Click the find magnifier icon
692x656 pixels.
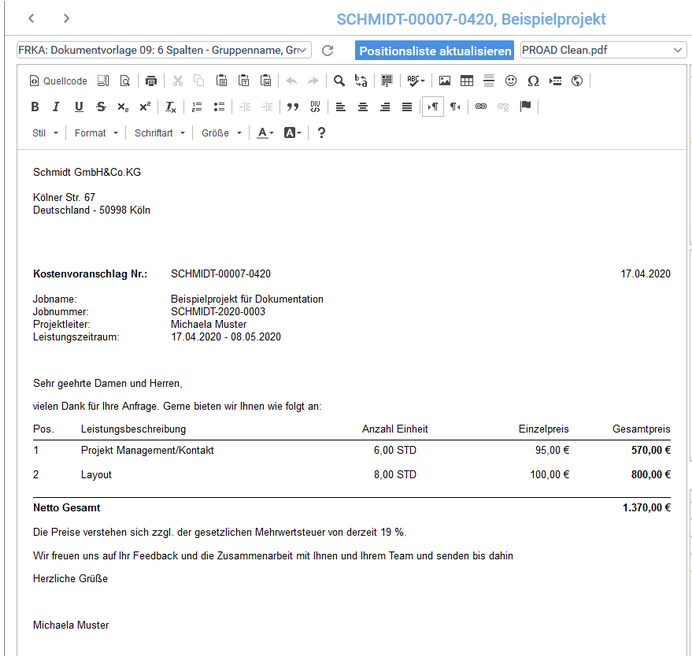coord(339,81)
